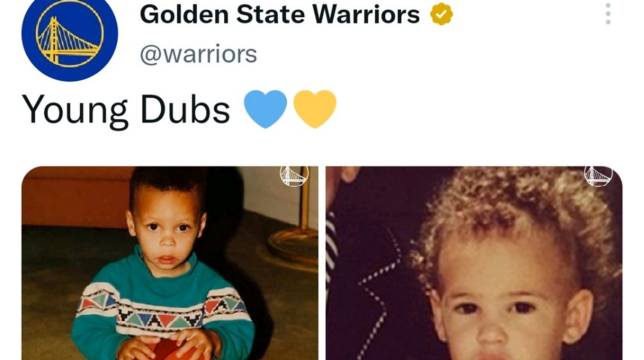The height and width of the screenshot is (360, 644).
Task: Click bridge watermark on left photo
Action: coord(294,175)
